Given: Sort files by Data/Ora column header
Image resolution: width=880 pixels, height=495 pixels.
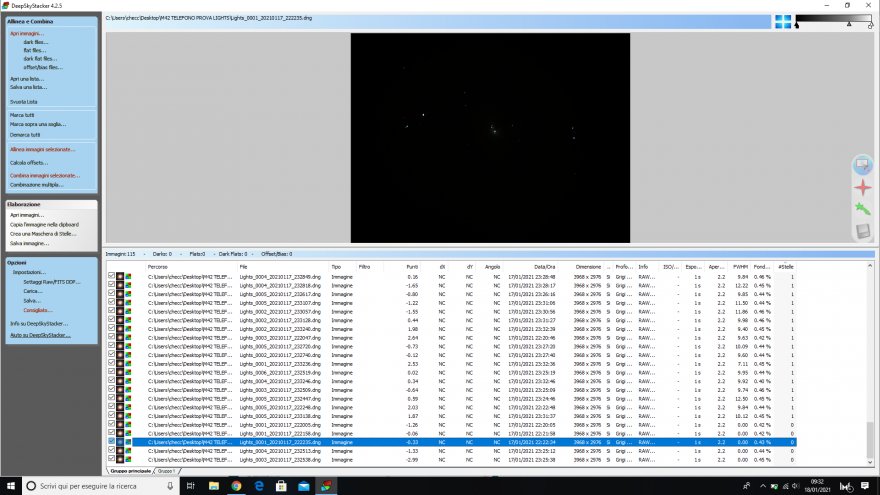Looking at the screenshot, I should [544, 267].
